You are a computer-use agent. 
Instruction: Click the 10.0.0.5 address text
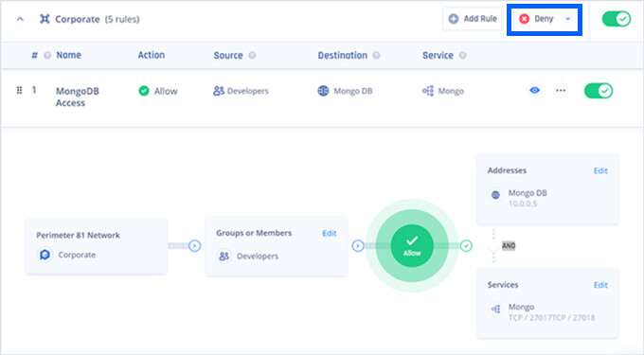pos(523,204)
